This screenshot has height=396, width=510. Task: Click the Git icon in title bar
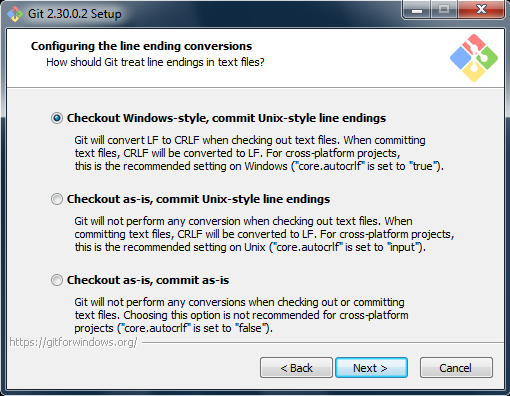click(x=15, y=14)
